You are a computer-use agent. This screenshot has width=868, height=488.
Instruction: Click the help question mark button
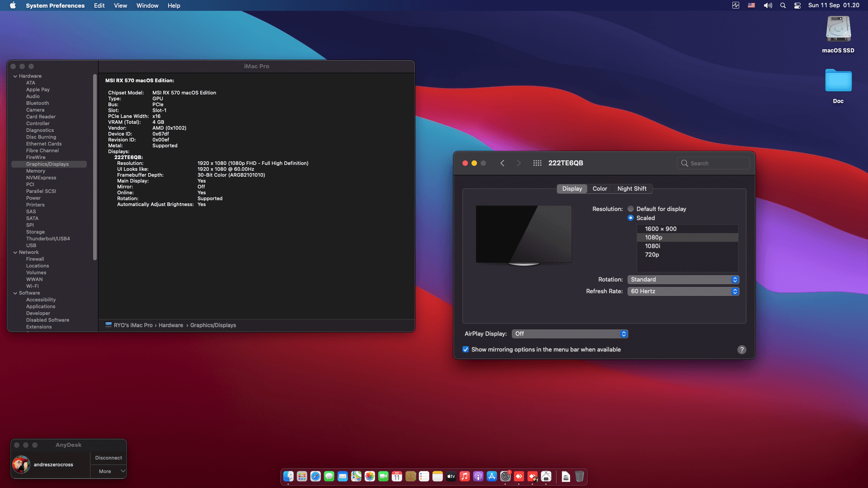(x=742, y=349)
